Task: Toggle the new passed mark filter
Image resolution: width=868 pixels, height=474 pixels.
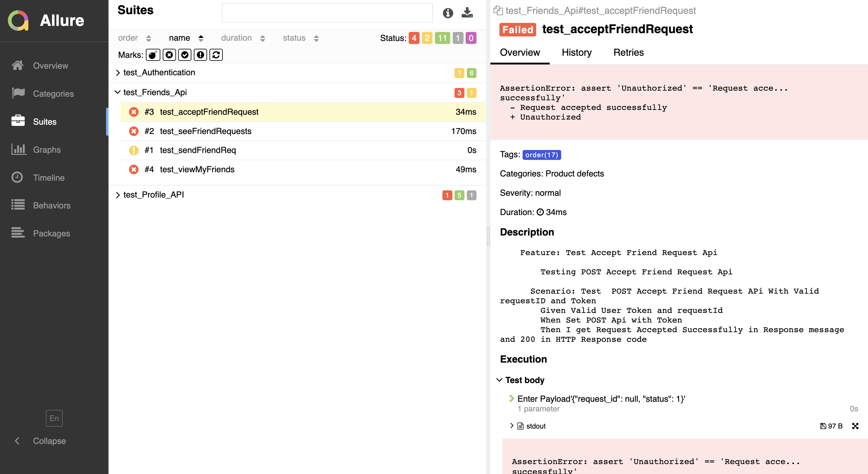Action: pyautogui.click(x=185, y=55)
